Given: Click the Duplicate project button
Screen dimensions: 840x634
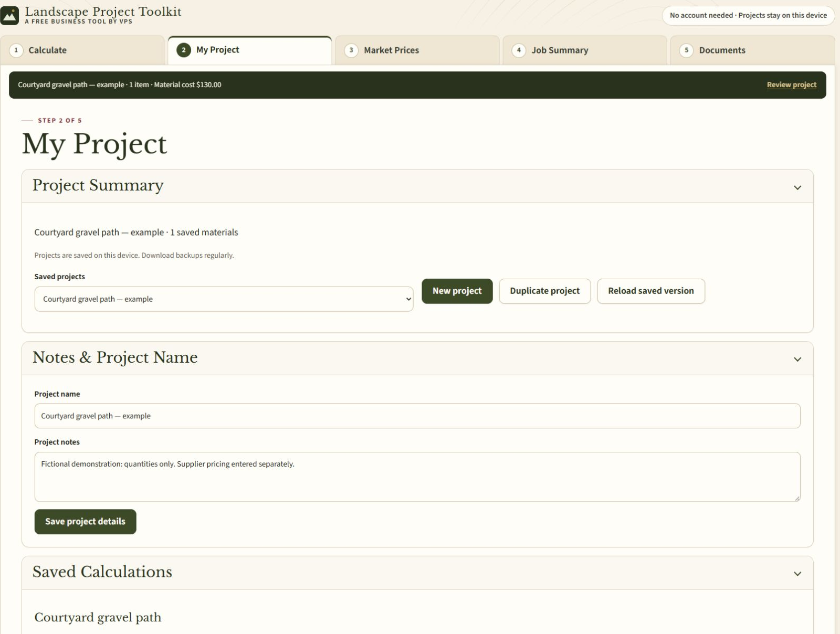Looking at the screenshot, I should coord(544,291).
